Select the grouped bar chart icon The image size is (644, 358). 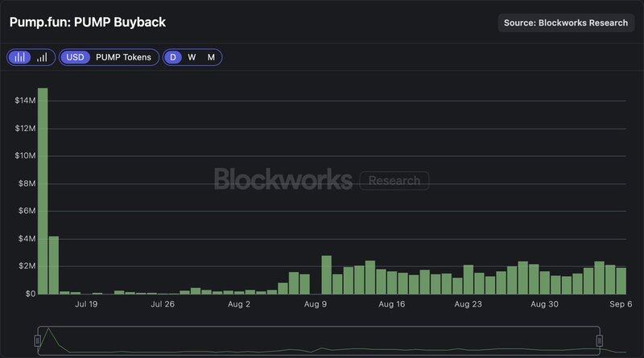point(19,57)
